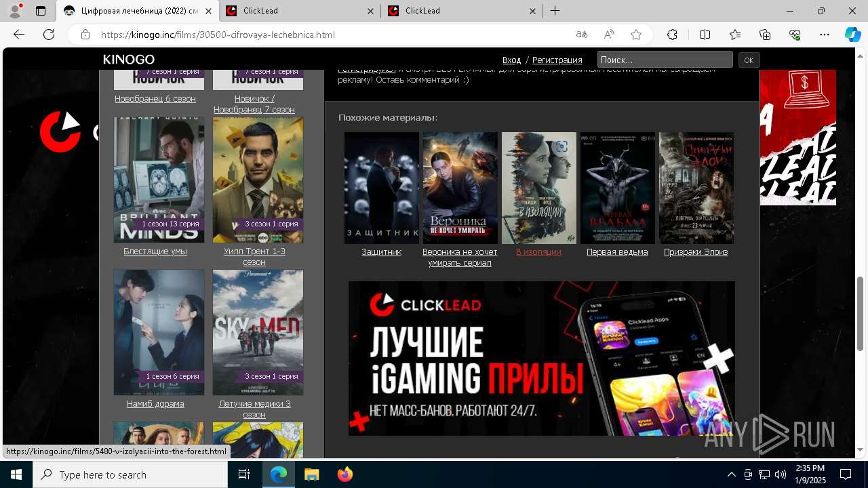Open notifications action center
This screenshot has height=488, width=868.
(846, 474)
